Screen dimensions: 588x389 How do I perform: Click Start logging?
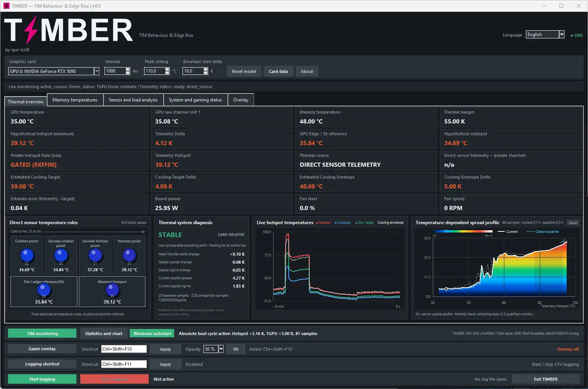[x=42, y=379]
